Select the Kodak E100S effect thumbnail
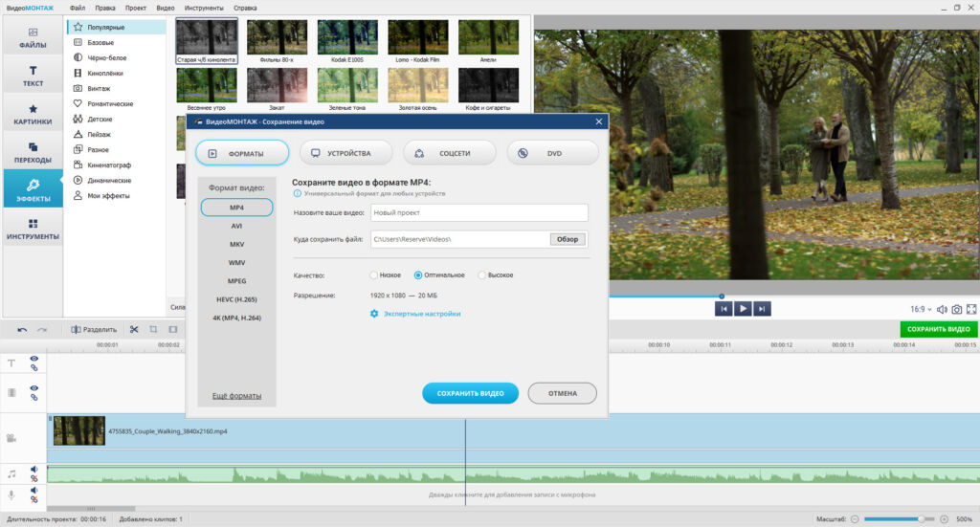 (347, 41)
